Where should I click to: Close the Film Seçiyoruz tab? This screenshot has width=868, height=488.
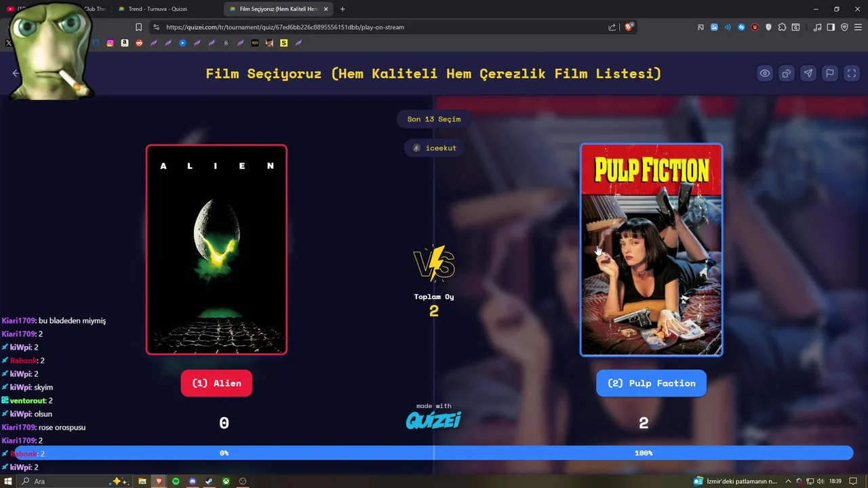click(325, 9)
